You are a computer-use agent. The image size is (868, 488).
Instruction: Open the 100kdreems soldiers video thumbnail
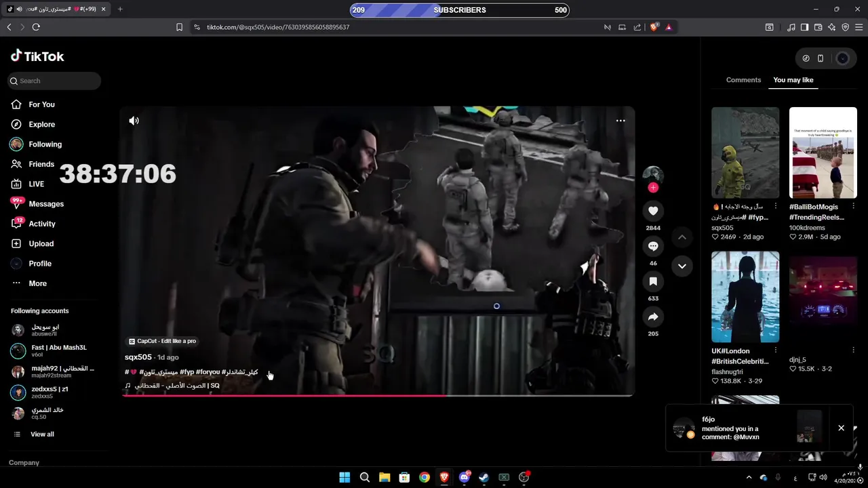pyautogui.click(x=823, y=152)
